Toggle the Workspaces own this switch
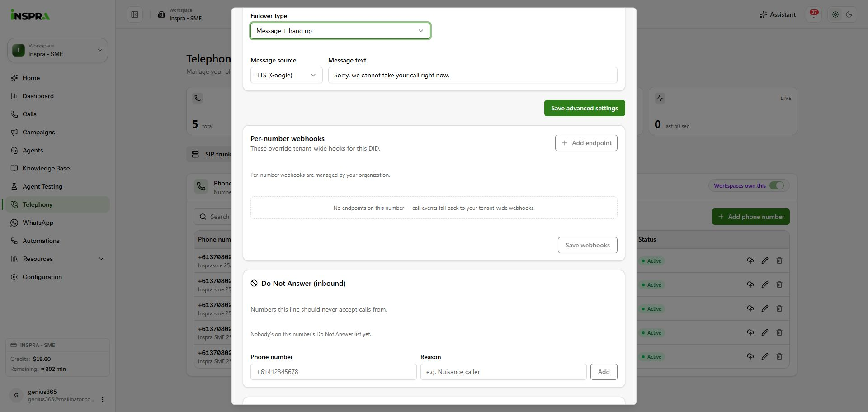 (777, 185)
